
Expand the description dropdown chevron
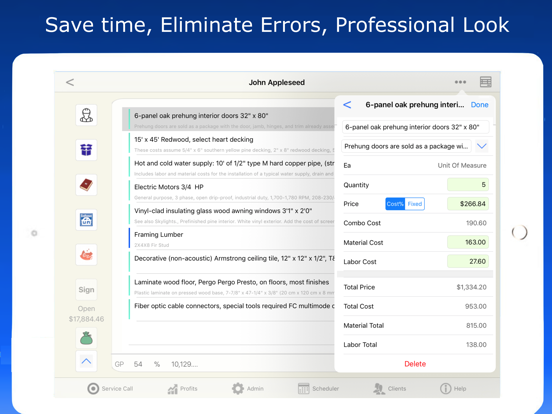[482, 146]
